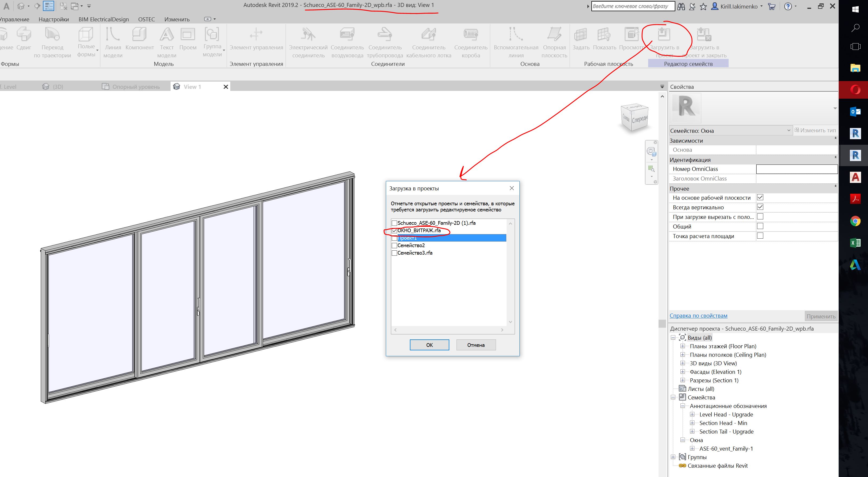Expand the 3D виды (3D View) node
The height and width of the screenshot is (477, 868).
coord(683,363)
